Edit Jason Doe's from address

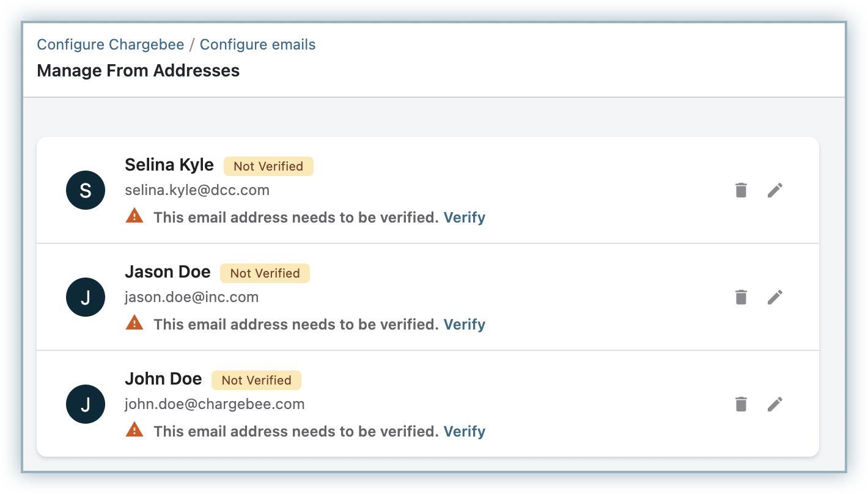point(774,297)
